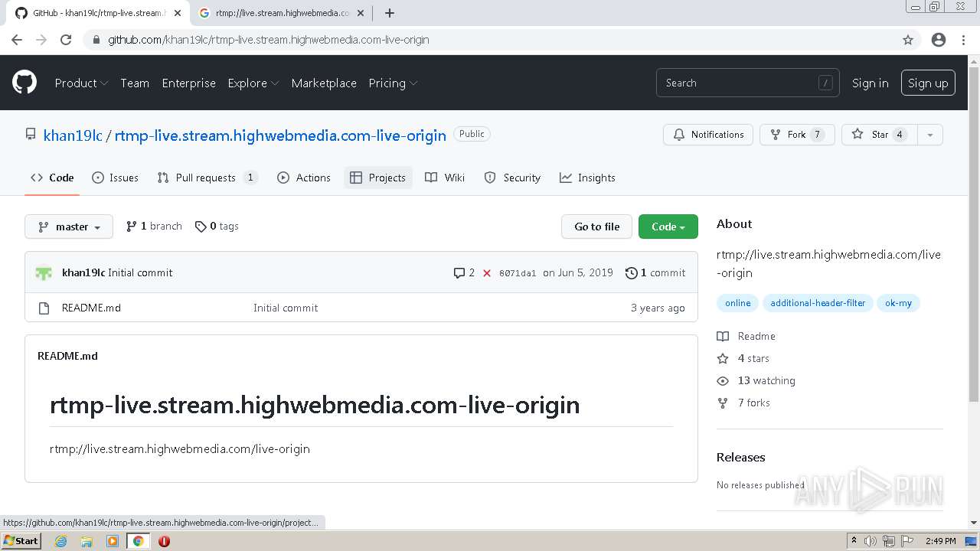The image size is (980, 551).
Task: Click the GitHub octocat logo
Action: pos(24,82)
